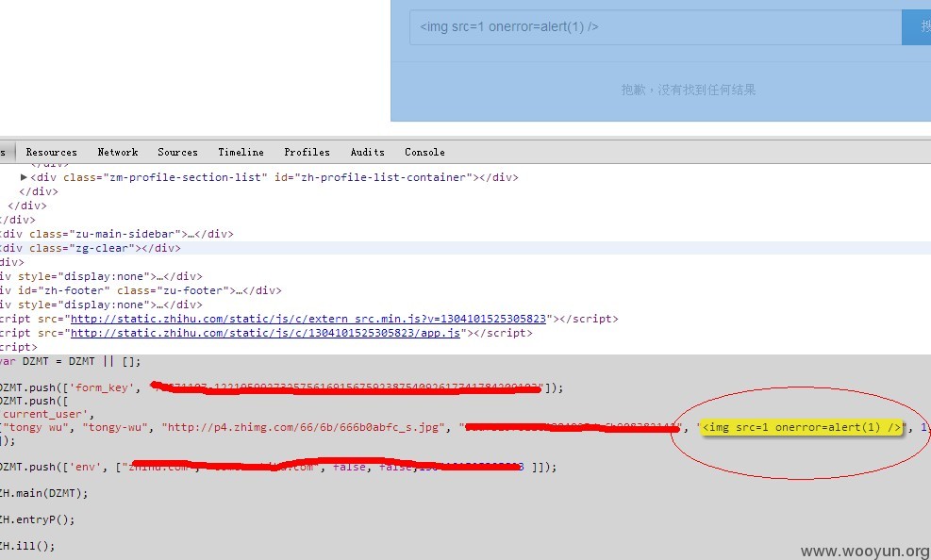Click the p4.zhimg.com avatar URL string
This screenshot has height=560, width=931.
click(303, 427)
